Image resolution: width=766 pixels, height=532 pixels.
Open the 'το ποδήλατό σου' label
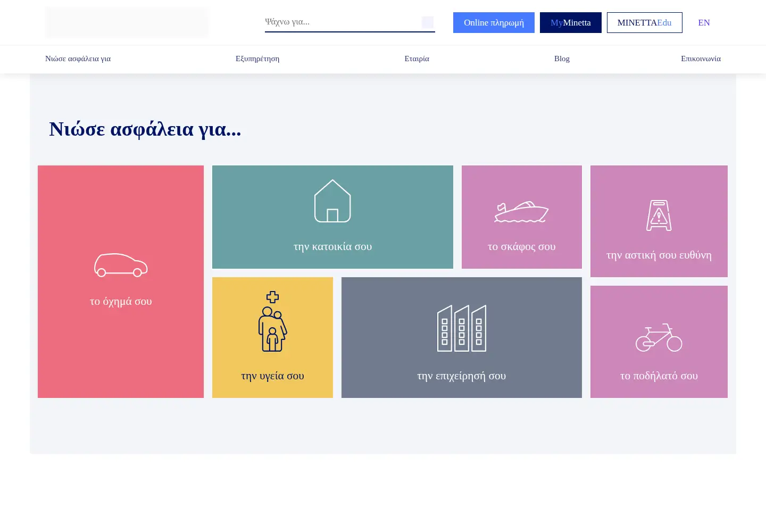click(x=659, y=376)
